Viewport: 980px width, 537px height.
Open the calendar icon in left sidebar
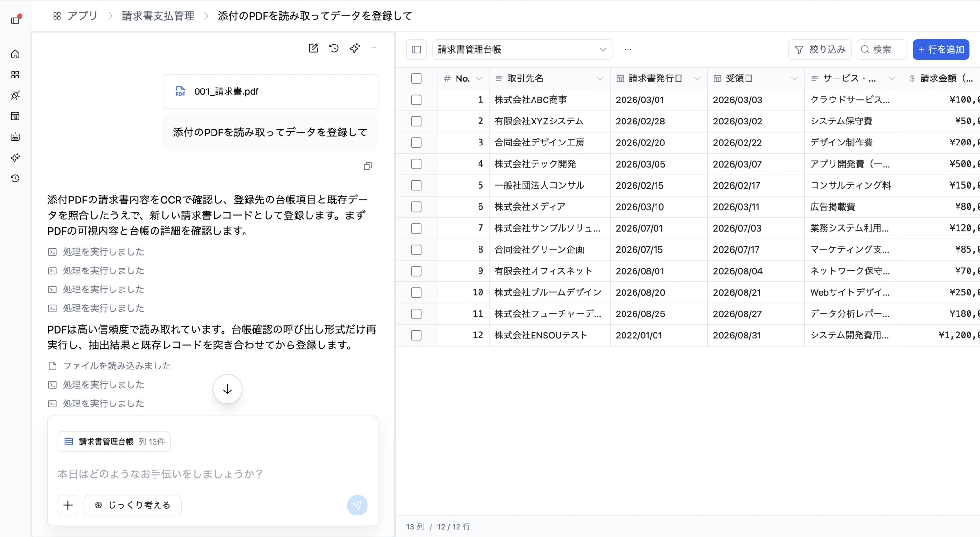(15, 116)
